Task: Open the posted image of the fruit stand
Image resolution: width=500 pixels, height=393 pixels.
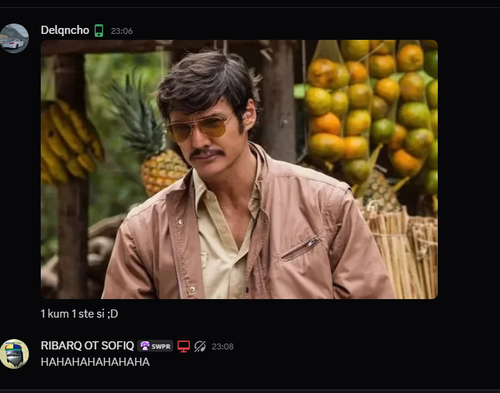Action: (239, 169)
